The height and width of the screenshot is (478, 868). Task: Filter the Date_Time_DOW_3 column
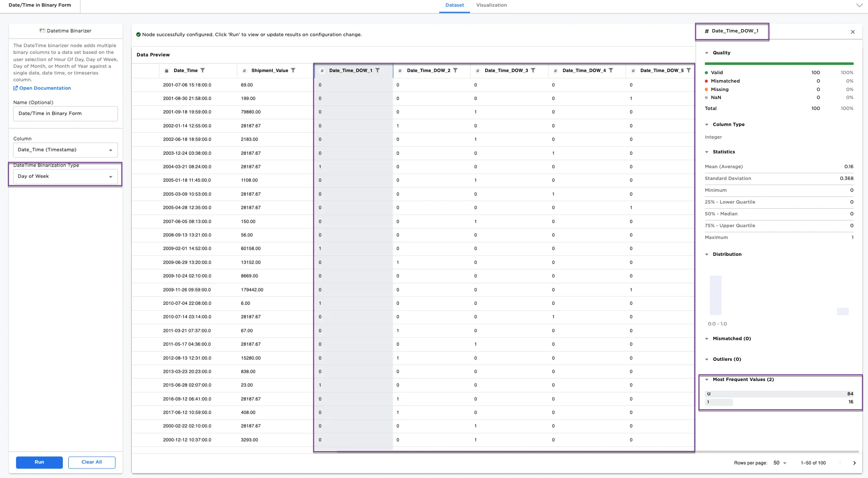pyautogui.click(x=533, y=70)
